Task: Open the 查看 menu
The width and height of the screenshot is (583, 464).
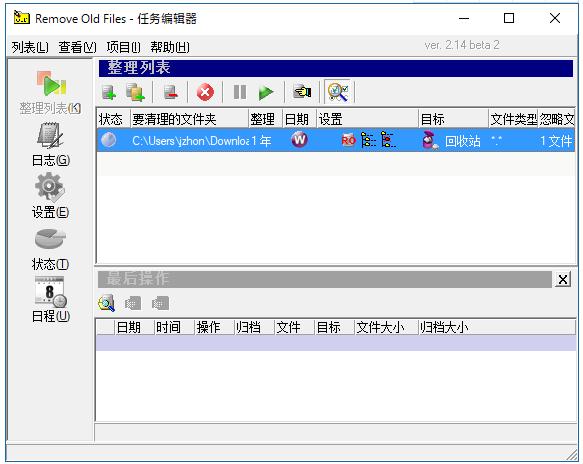Action: click(77, 47)
